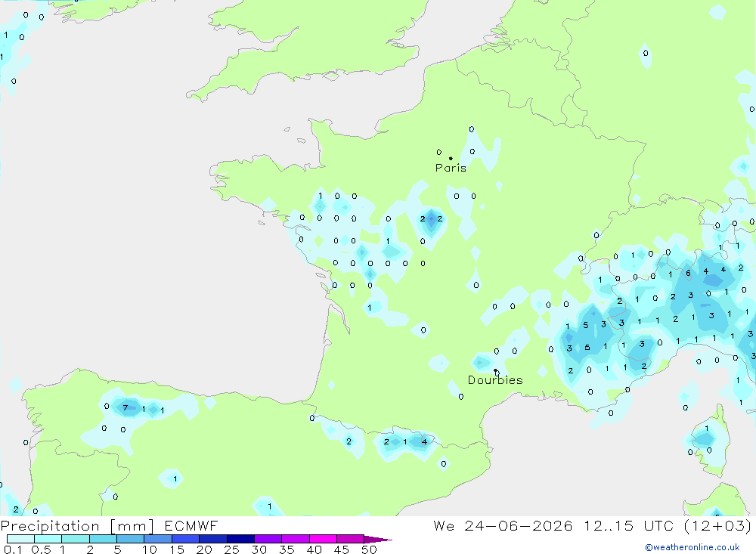Pick the 1–2 mm legend swatch
Screen dimensions: 756x554
[76, 539]
